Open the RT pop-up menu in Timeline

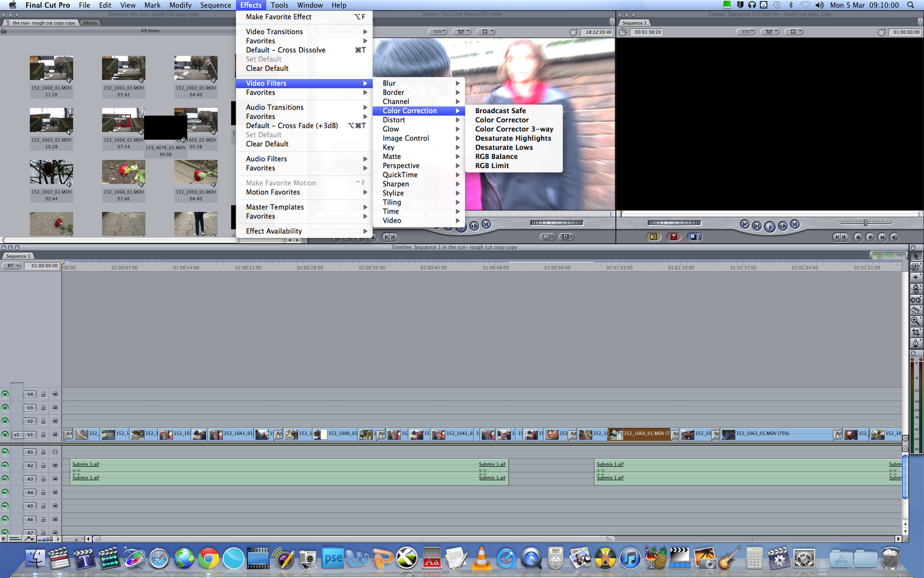pyautogui.click(x=12, y=266)
